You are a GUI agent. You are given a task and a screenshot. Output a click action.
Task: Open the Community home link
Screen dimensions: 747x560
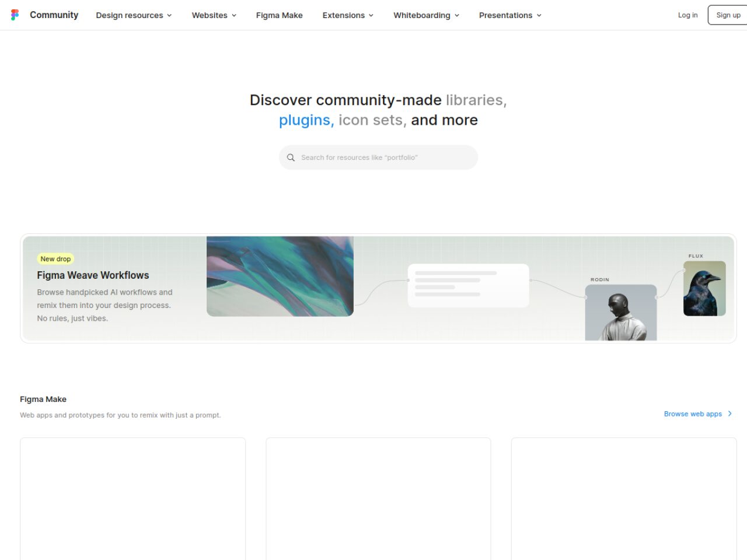[x=54, y=15]
